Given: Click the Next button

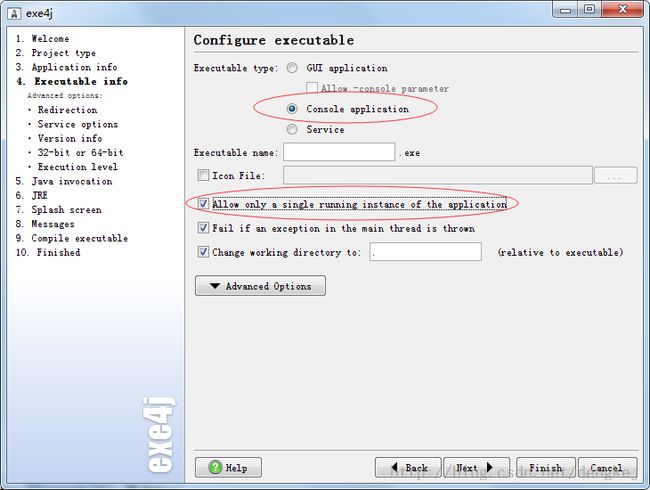Looking at the screenshot, I should click(x=477, y=467).
